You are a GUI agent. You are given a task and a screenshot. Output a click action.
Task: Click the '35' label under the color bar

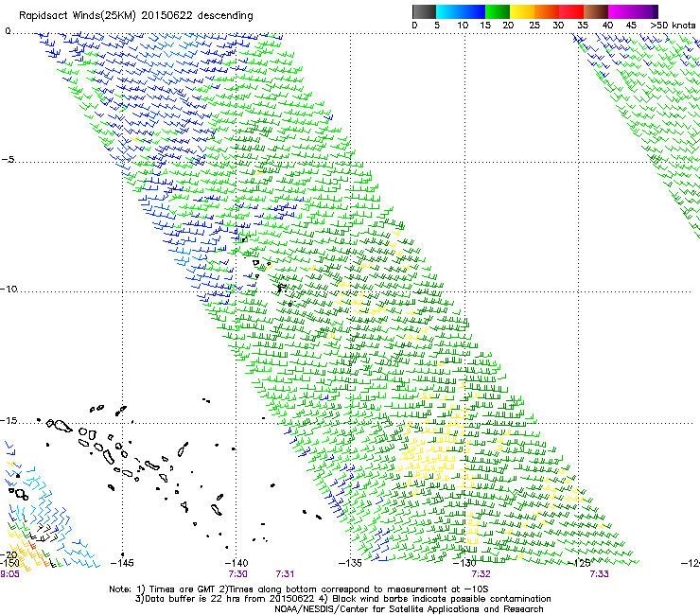(583, 25)
